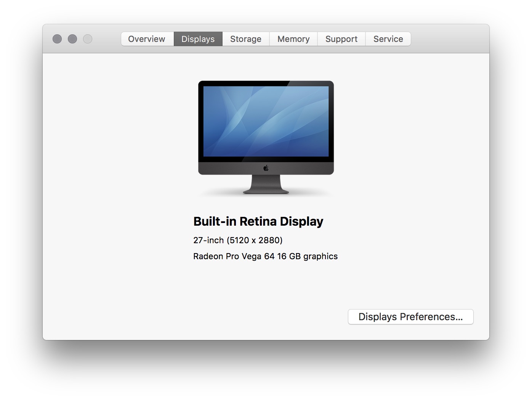Select the Displays tab
Viewport: 532px width, 401px height.
coord(198,39)
